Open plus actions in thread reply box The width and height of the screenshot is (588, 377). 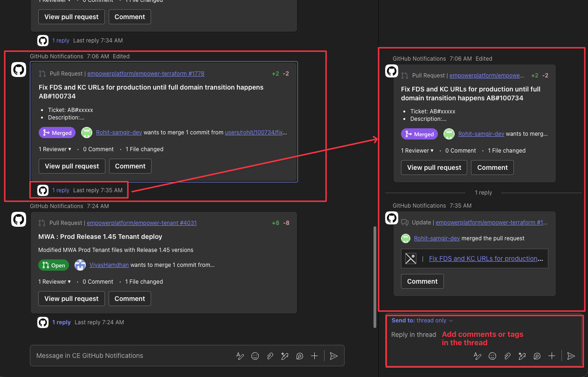pos(552,356)
